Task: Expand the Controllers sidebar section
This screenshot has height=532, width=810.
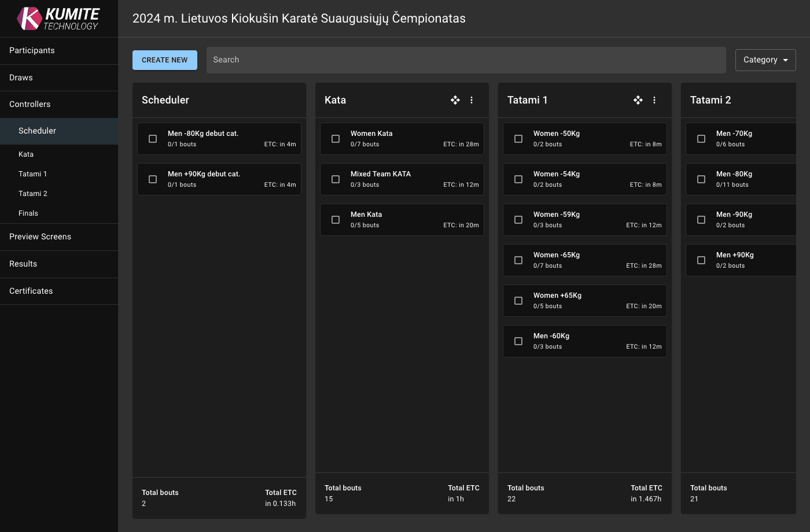Action: [30, 104]
